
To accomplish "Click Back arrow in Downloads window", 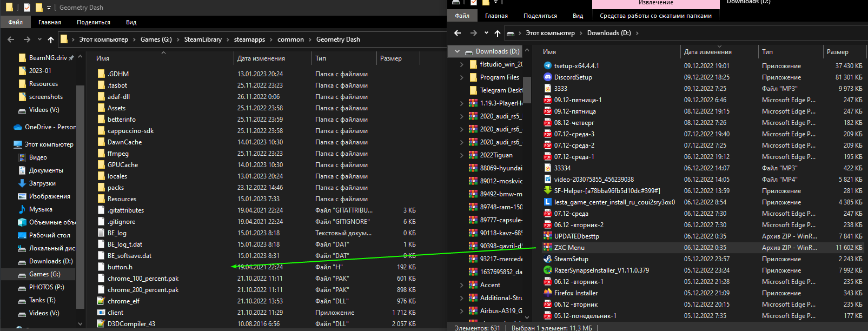I will click(x=458, y=33).
